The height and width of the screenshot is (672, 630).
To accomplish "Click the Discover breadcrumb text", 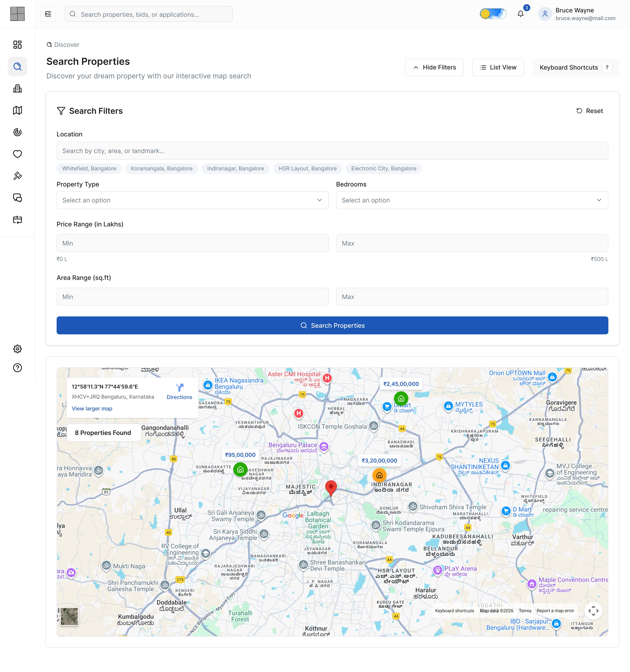I will (x=66, y=45).
